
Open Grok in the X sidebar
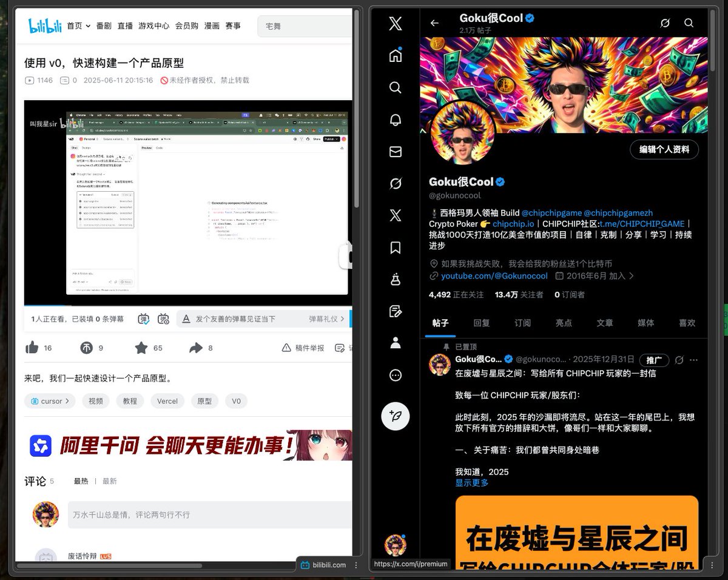pos(396,183)
